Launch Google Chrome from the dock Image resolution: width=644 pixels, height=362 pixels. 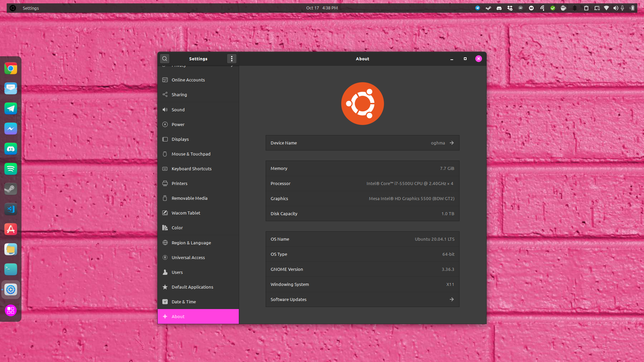coord(11,68)
